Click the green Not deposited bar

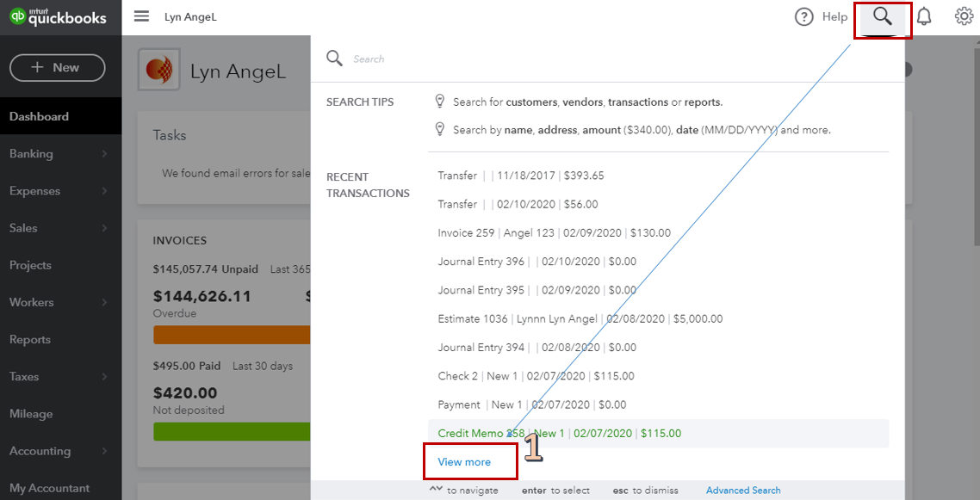tap(232, 432)
